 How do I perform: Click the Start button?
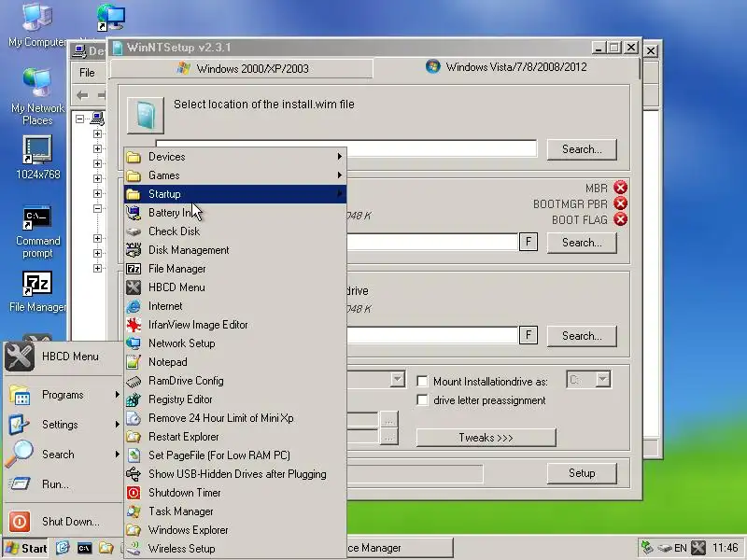point(26,548)
